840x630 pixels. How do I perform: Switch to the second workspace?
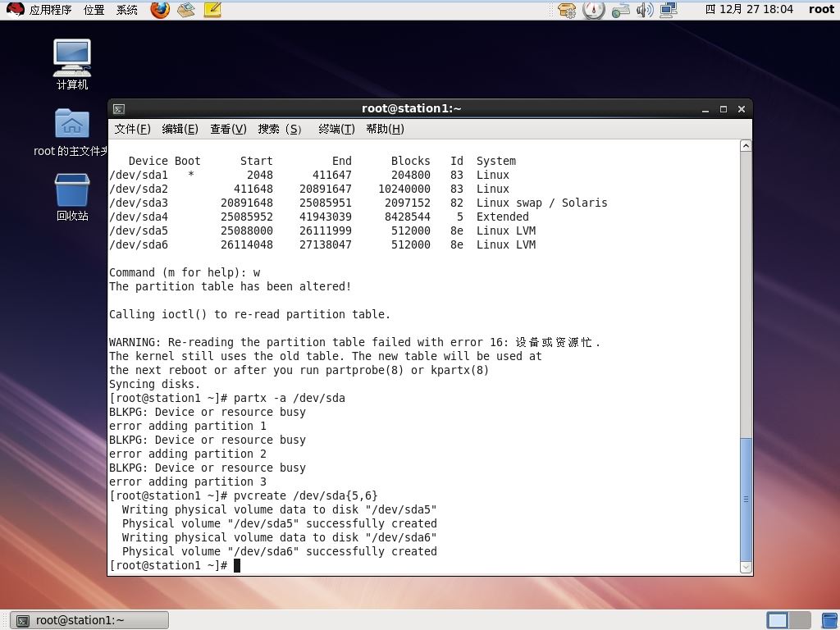point(800,620)
